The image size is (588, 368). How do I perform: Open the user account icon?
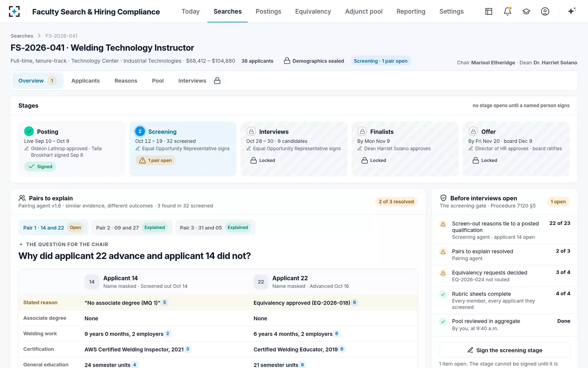(x=545, y=11)
